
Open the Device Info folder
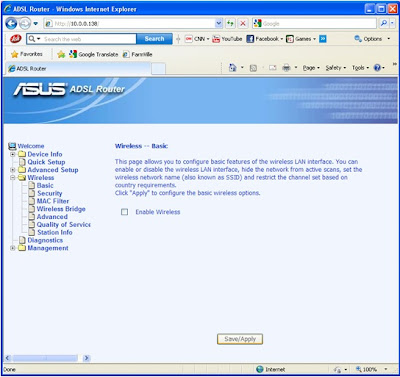point(45,154)
